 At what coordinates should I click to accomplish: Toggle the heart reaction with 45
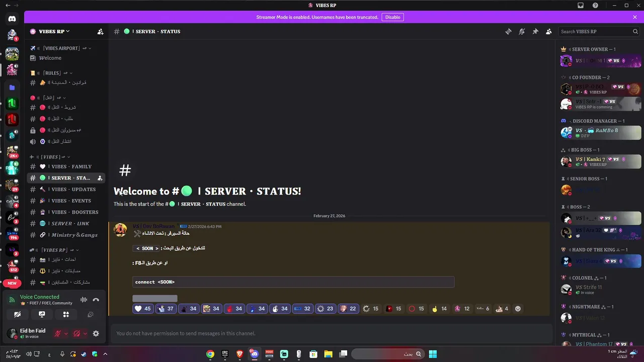[x=143, y=309]
